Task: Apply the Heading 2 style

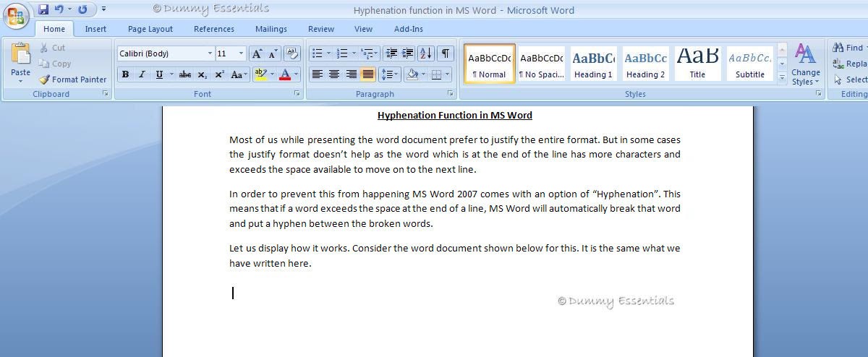Action: [x=646, y=64]
